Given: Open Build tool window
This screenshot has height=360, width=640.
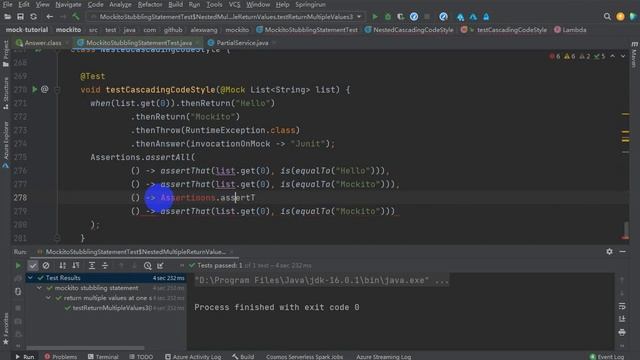Looking at the screenshot, I should (243, 356).
